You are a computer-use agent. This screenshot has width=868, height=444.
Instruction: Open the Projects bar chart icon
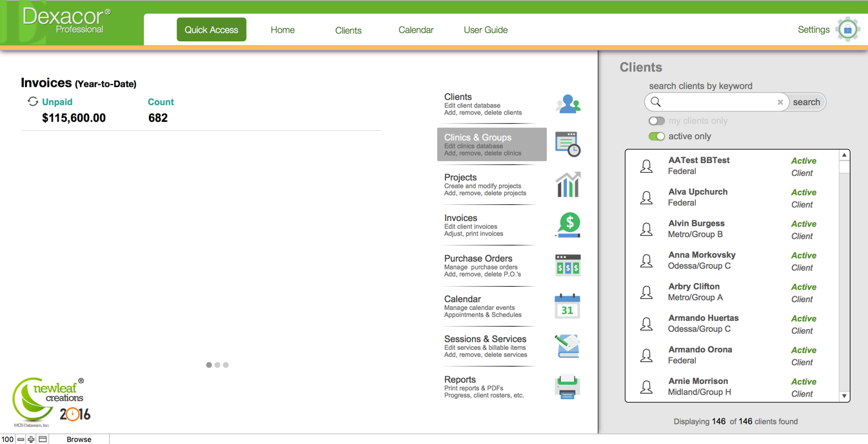(x=568, y=184)
